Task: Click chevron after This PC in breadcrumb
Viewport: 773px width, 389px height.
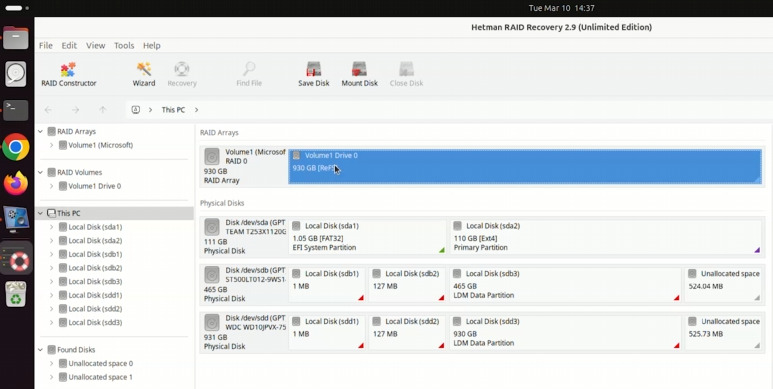Action: [196, 110]
